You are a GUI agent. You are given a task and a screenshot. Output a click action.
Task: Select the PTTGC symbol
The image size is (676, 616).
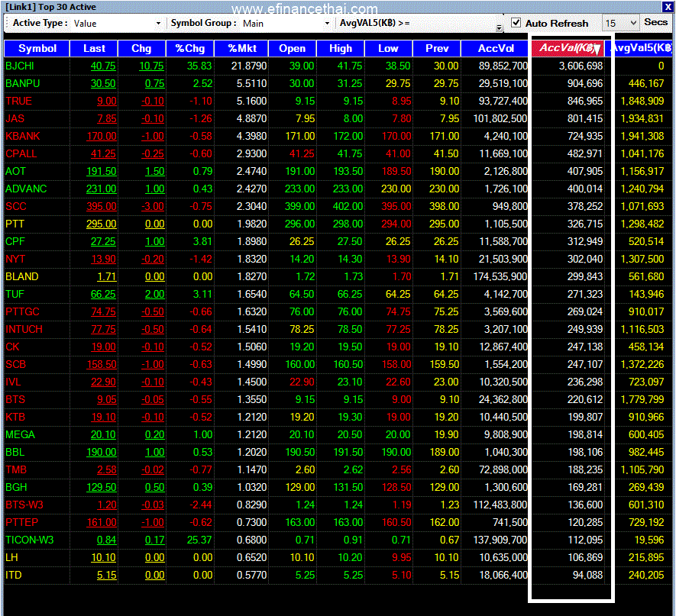[x=22, y=312]
